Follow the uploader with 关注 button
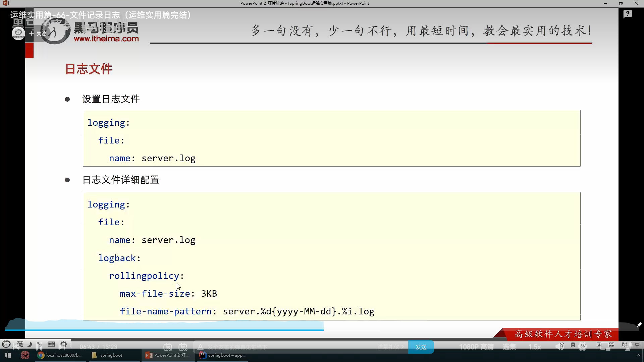644x362 pixels. click(x=38, y=34)
